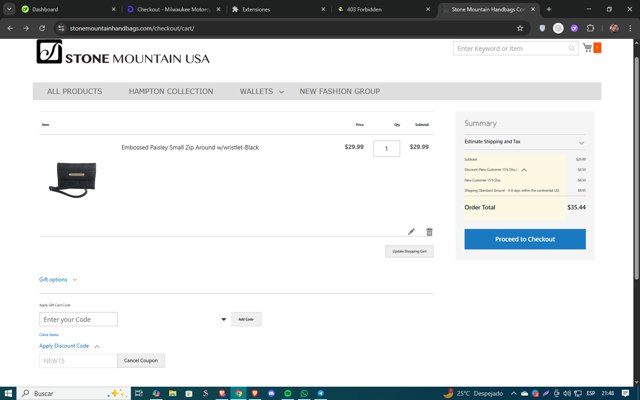Go back with browser back arrow
Screen dimensions: 640x400
[10, 28]
